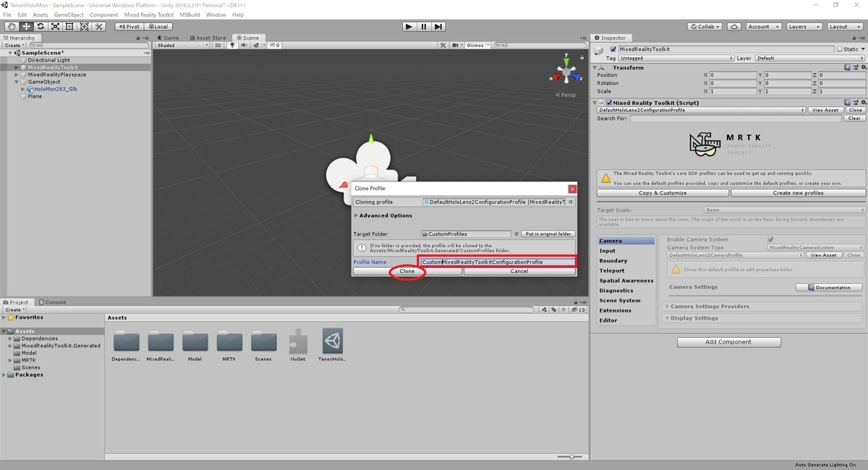Open the GameObject menu

(x=69, y=14)
